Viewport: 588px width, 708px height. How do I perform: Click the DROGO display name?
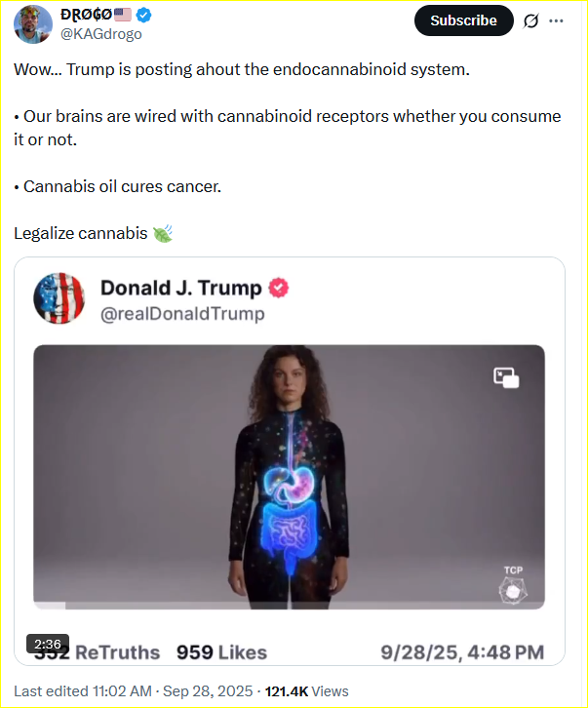[85, 15]
